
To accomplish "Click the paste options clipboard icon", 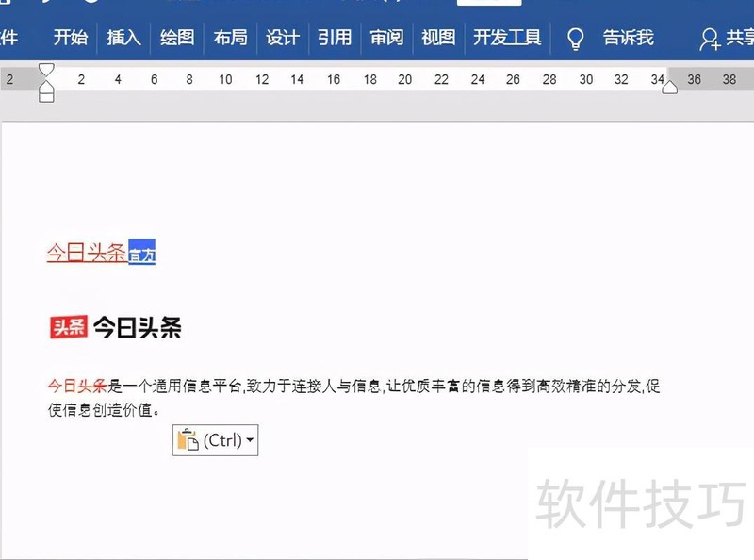I will coord(188,440).
